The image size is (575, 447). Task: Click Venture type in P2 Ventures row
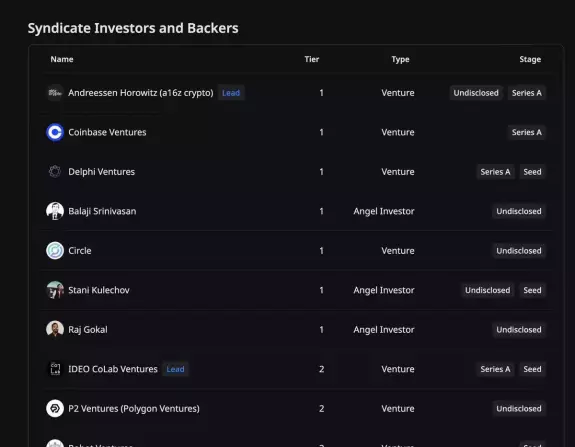click(x=398, y=409)
